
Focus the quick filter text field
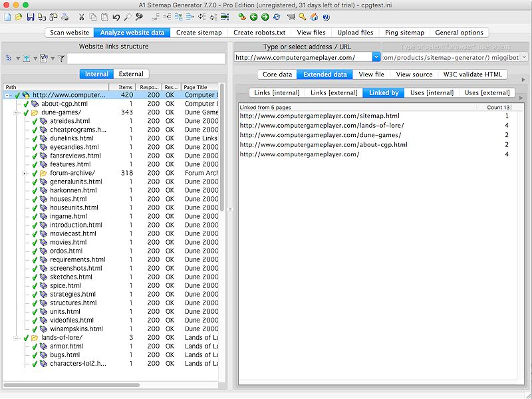[146, 59]
